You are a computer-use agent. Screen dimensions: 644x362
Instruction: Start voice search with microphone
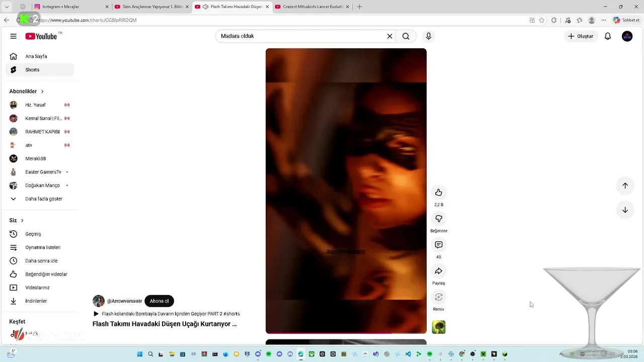tap(429, 36)
